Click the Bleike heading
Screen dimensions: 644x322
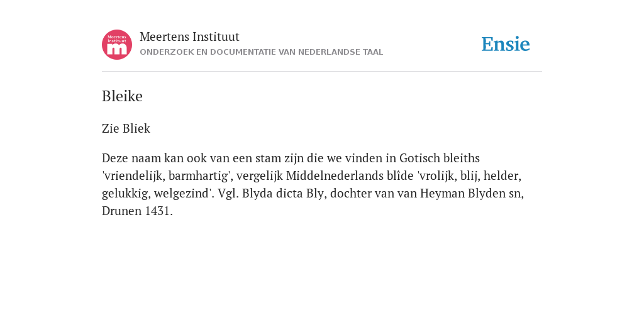[x=122, y=96]
